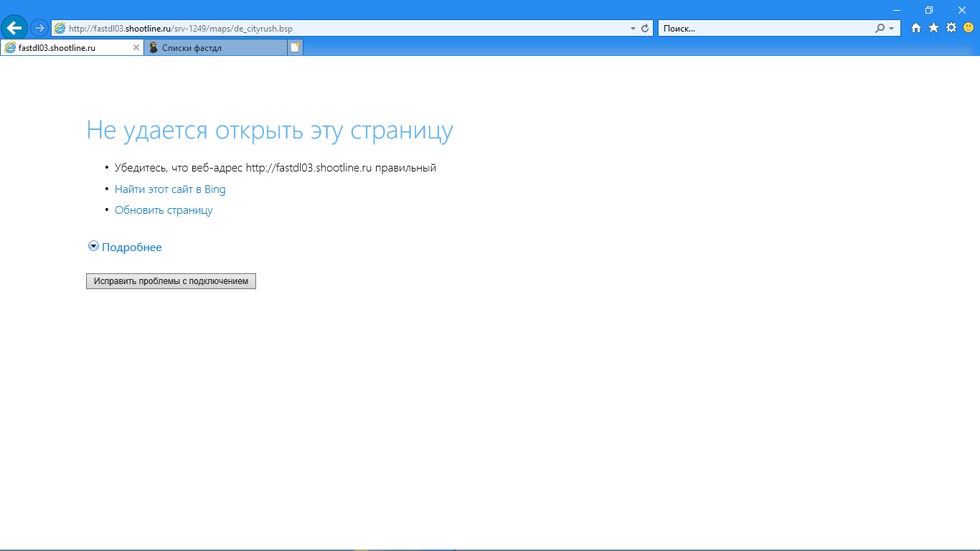Click inside the Поиск search box
This screenshot has height=551, width=980.
click(764, 29)
